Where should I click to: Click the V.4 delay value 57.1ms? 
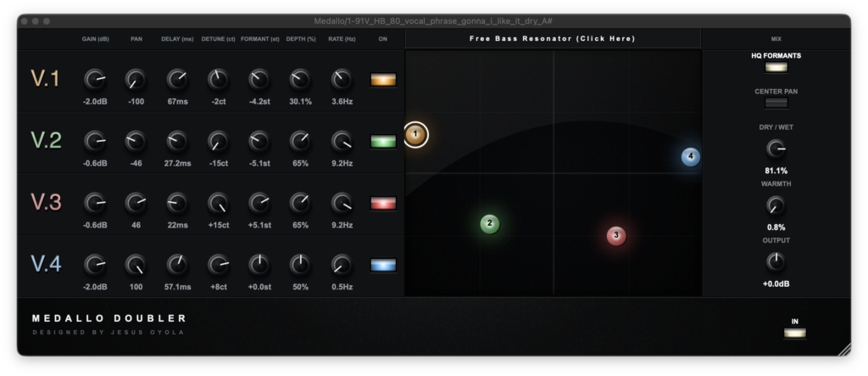(177, 287)
